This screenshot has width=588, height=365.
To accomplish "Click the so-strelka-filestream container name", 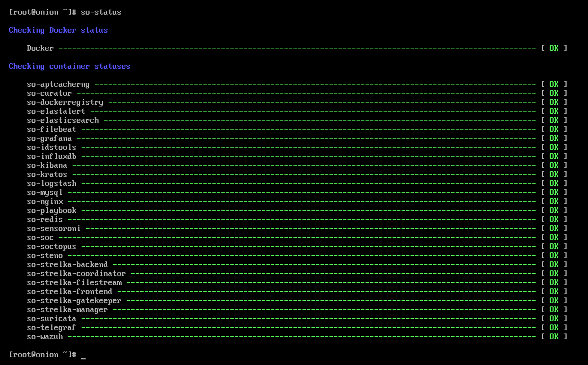I will click(x=74, y=282).
